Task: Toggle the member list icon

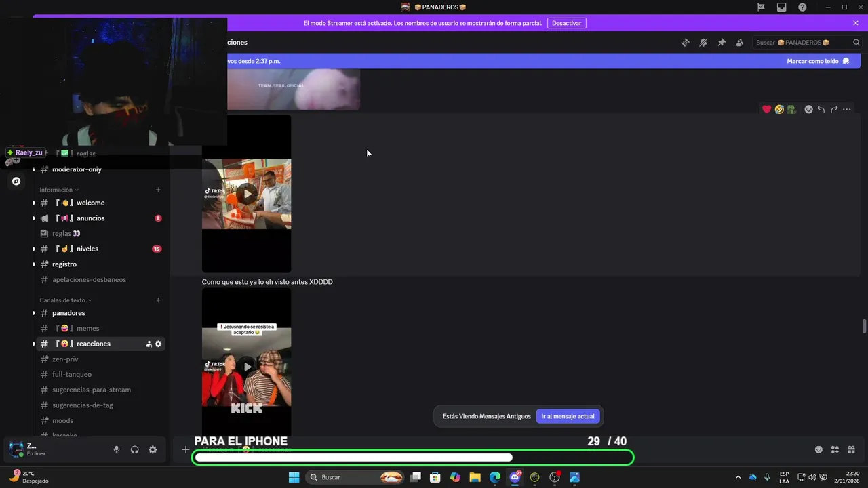Action: pyautogui.click(x=739, y=42)
